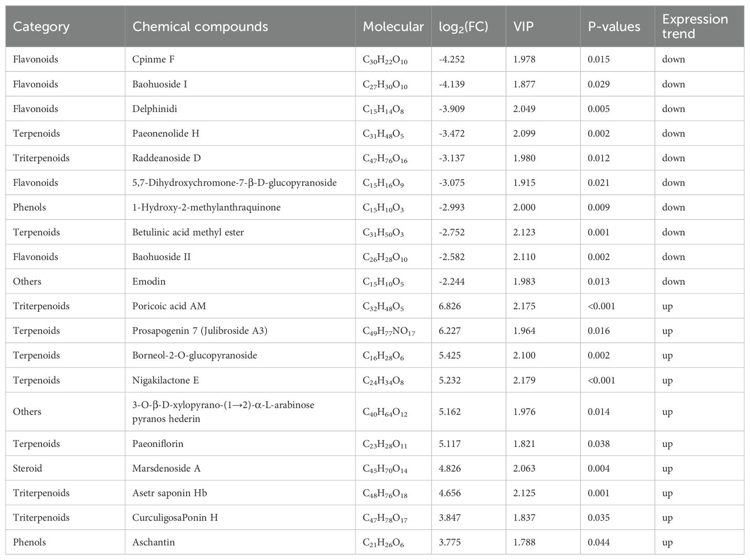
Task: Click the P-values column header
Action: click(614, 27)
